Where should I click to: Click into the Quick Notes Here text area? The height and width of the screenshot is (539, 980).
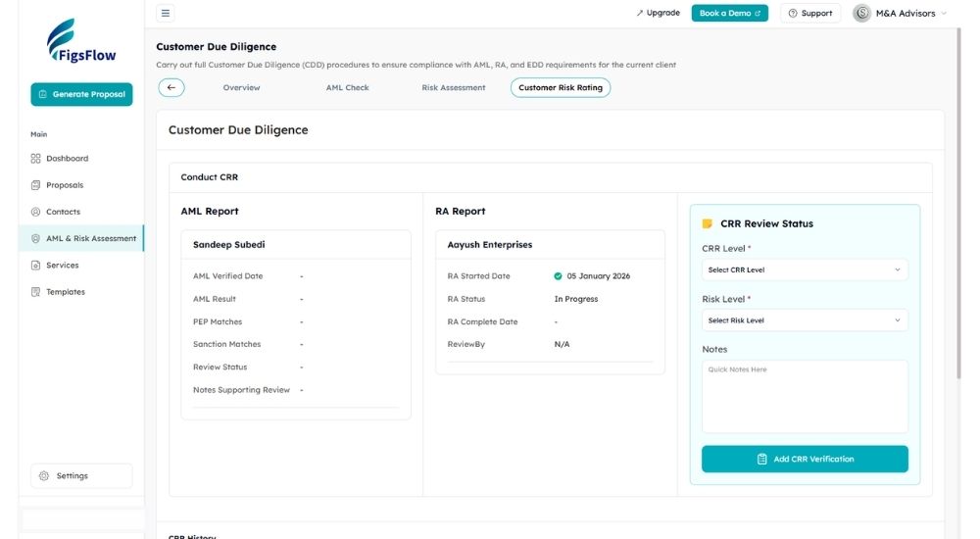pyautogui.click(x=805, y=397)
